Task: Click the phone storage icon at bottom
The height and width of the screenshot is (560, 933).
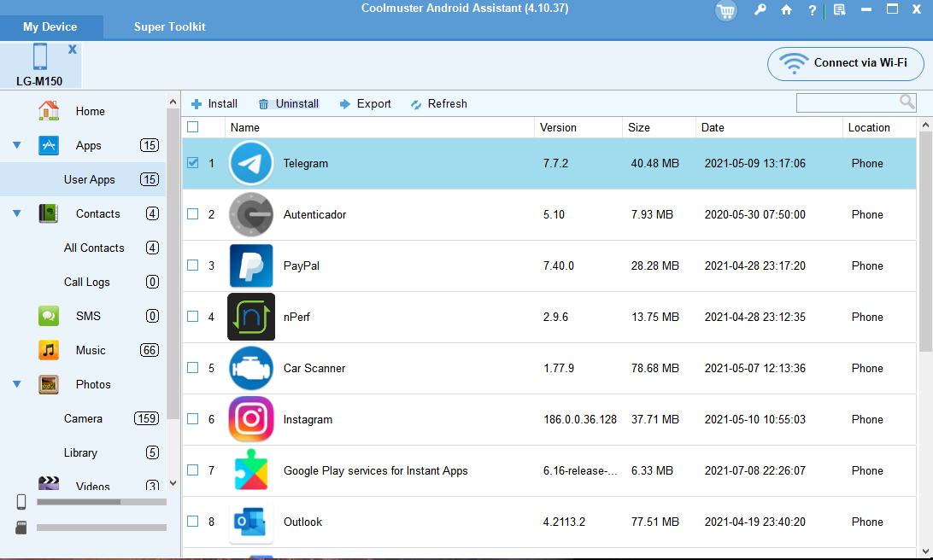Action: pos(21,502)
